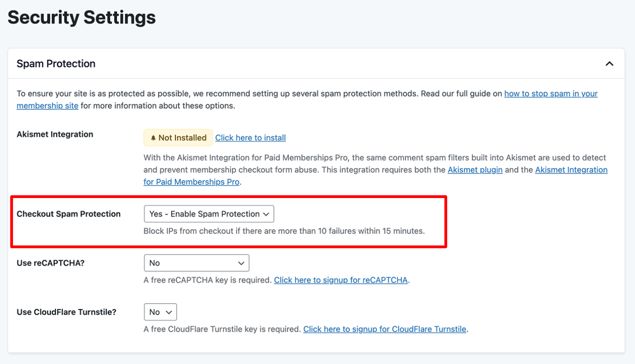Sign up for CloudFlare Turnstile via the link

point(385,329)
